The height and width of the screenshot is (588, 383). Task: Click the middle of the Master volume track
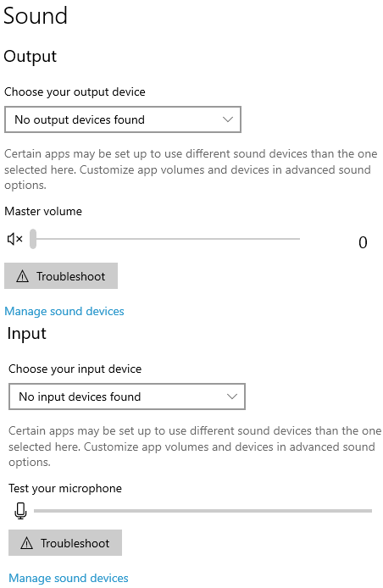[168, 239]
